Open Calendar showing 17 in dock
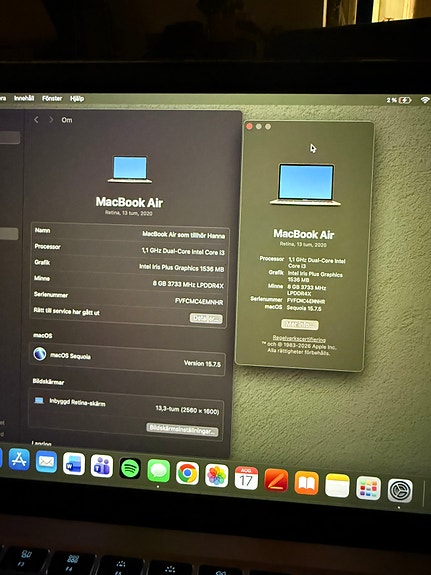This screenshot has height=575, width=431. pyautogui.click(x=246, y=478)
